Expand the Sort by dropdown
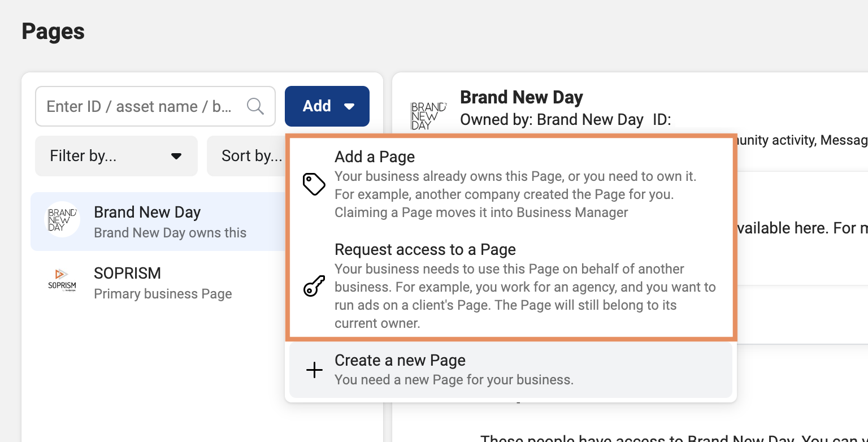This screenshot has width=868, height=442. click(246, 156)
